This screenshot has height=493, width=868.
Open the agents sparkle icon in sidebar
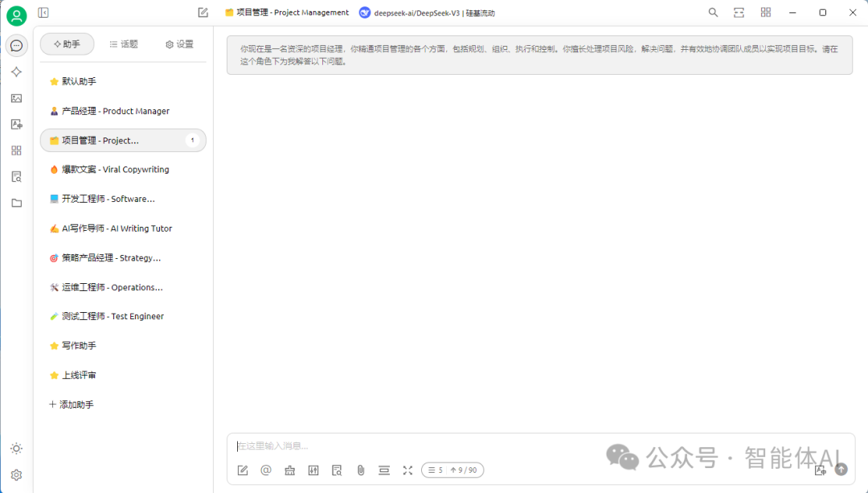[17, 72]
